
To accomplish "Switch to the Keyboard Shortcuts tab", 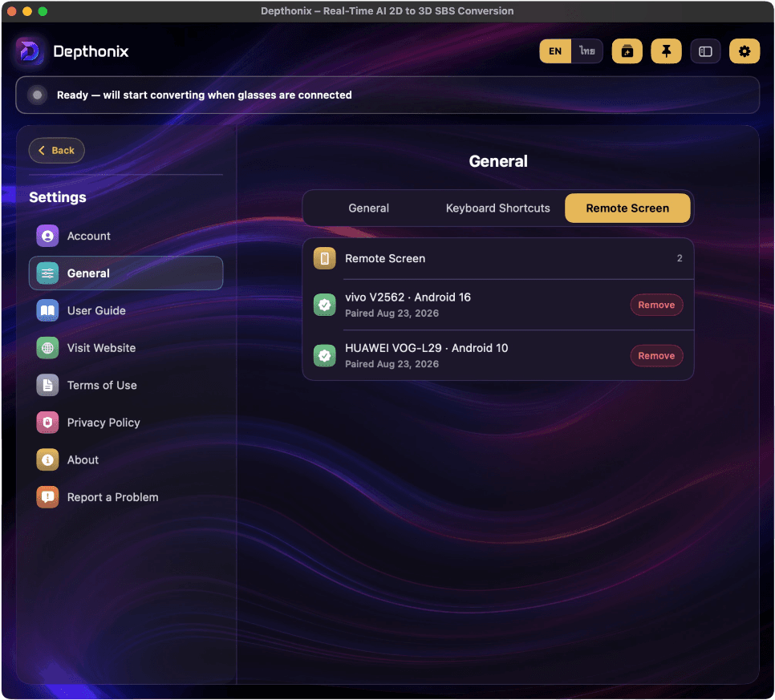I will 497,208.
